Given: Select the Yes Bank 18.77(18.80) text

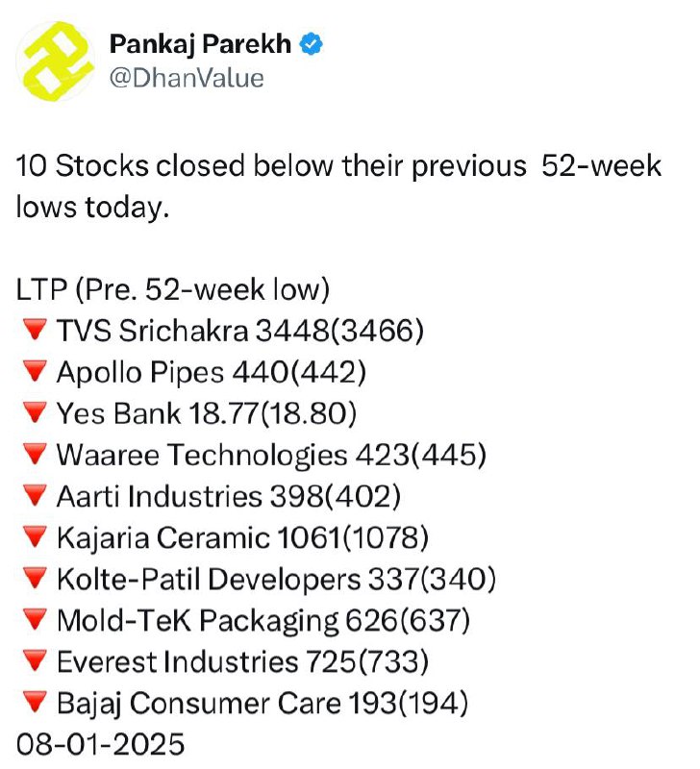Looking at the screenshot, I should 207,413.
